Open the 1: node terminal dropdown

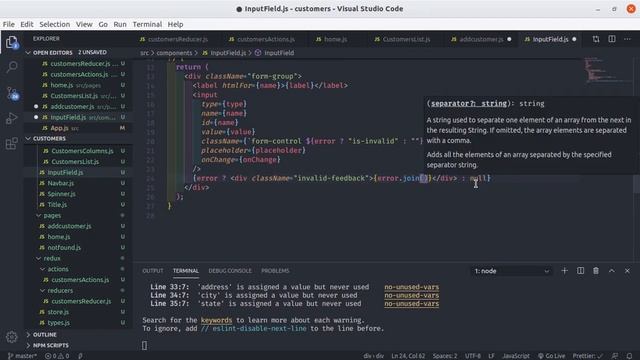point(512,271)
